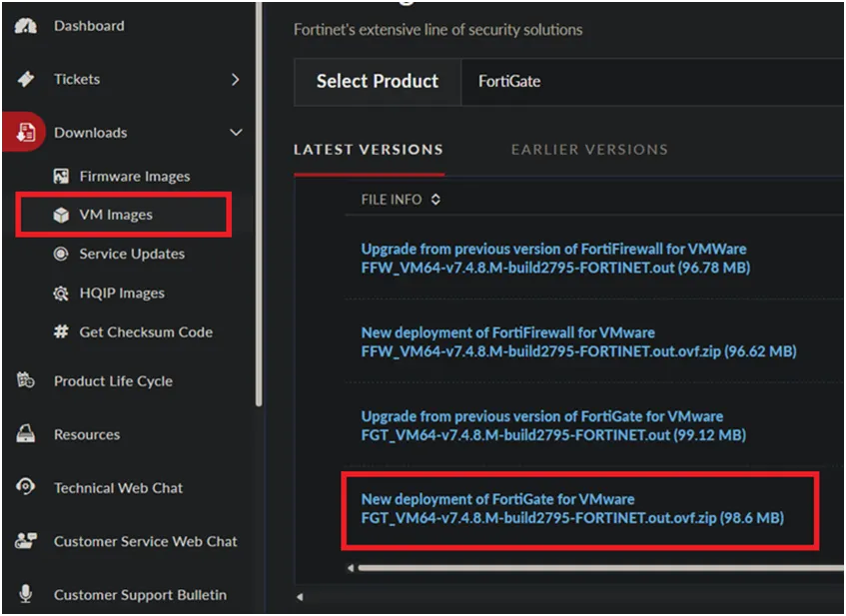Open the Resources page
846x616 pixels.
tap(87, 434)
